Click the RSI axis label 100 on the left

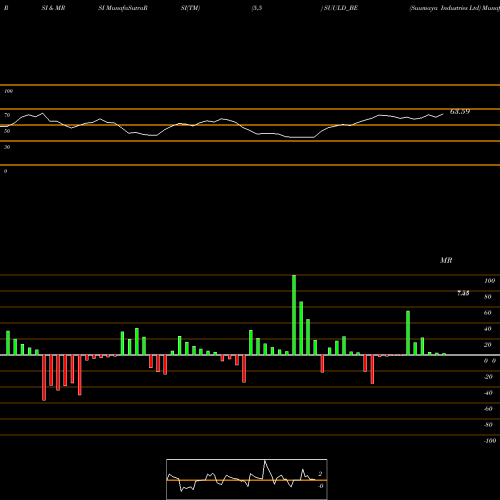[9, 91]
